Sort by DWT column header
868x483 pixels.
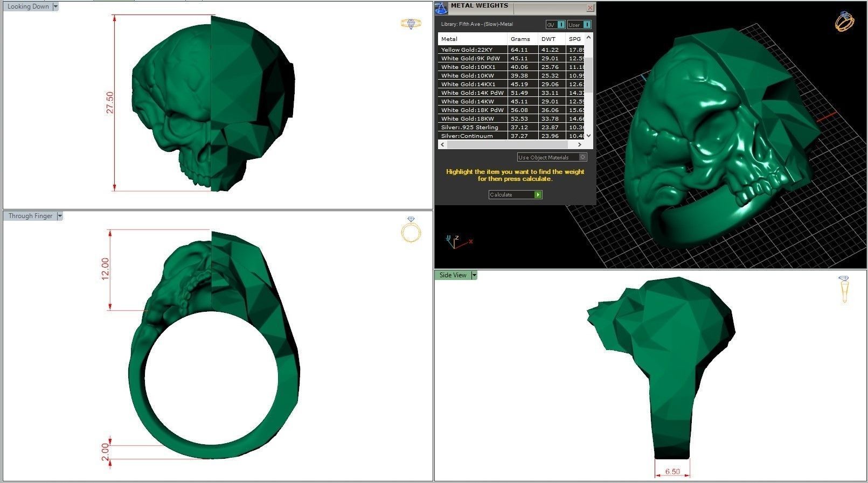click(x=552, y=39)
